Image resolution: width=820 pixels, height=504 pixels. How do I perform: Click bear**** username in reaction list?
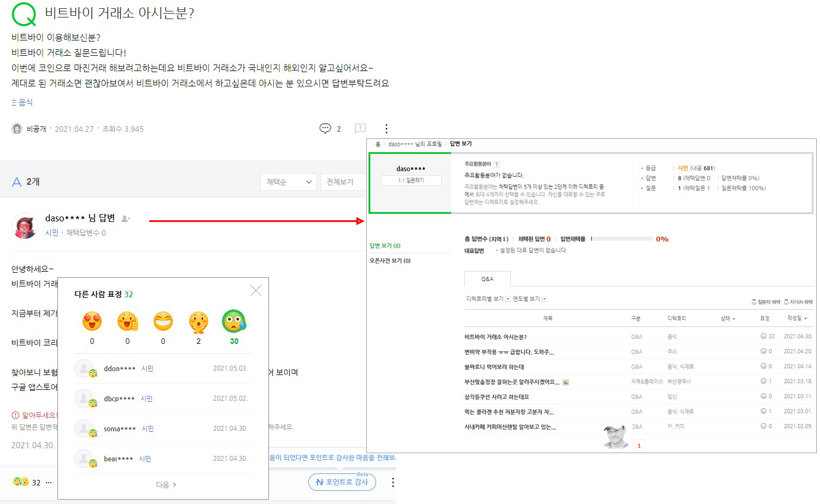(119, 459)
